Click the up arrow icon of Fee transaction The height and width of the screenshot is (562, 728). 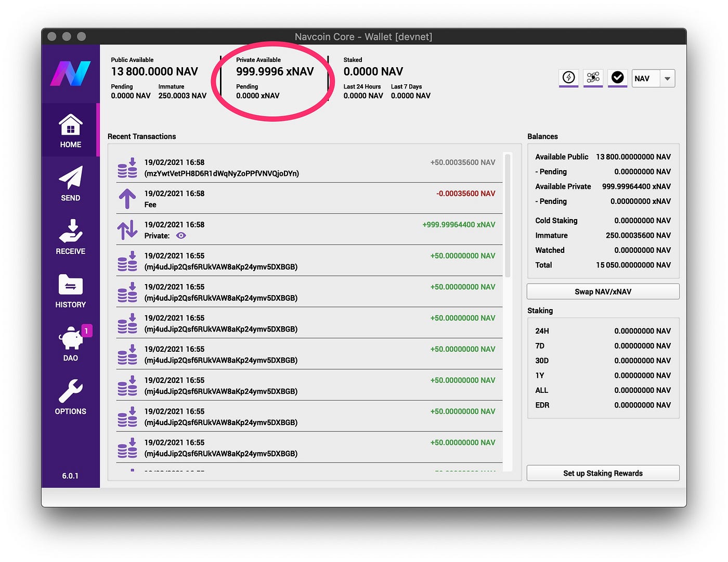click(x=127, y=199)
